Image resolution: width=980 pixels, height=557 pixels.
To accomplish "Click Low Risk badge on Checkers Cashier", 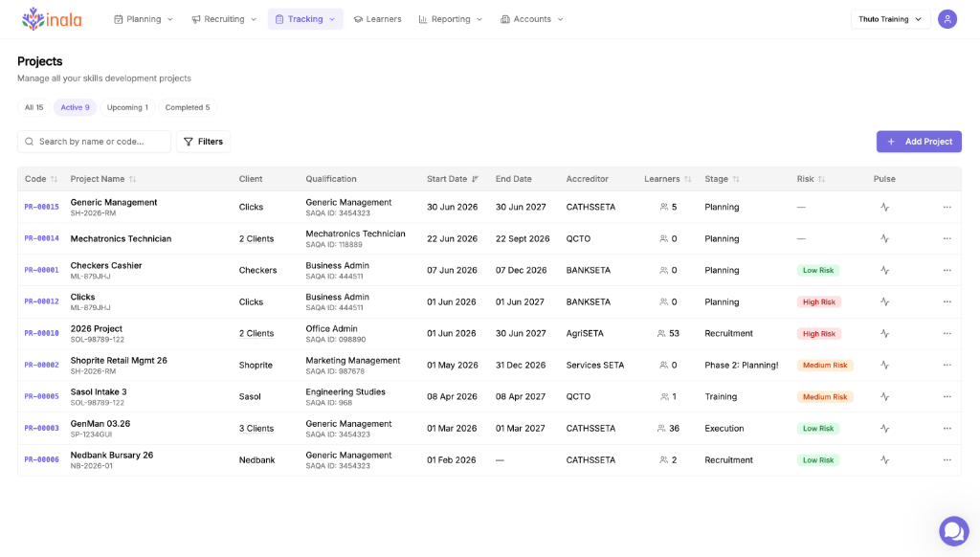I will [x=818, y=270].
